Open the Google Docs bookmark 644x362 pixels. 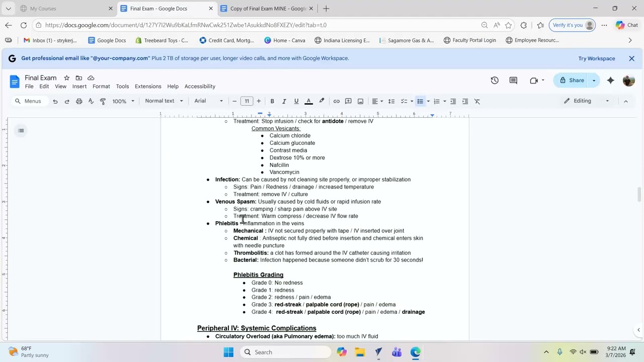107,40
